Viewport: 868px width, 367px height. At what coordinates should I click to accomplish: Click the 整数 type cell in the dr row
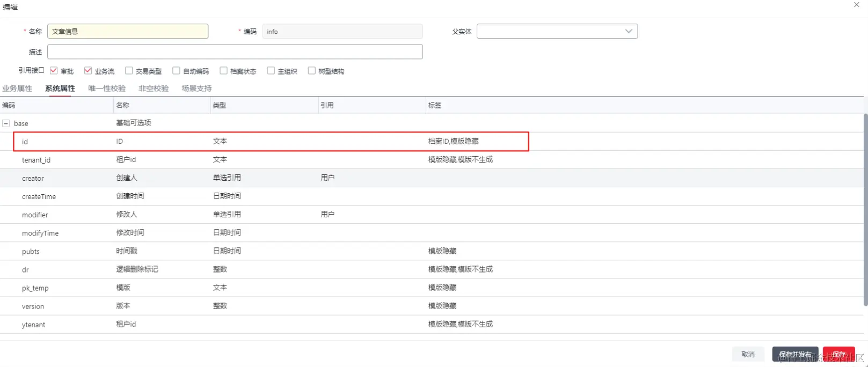[x=220, y=269]
